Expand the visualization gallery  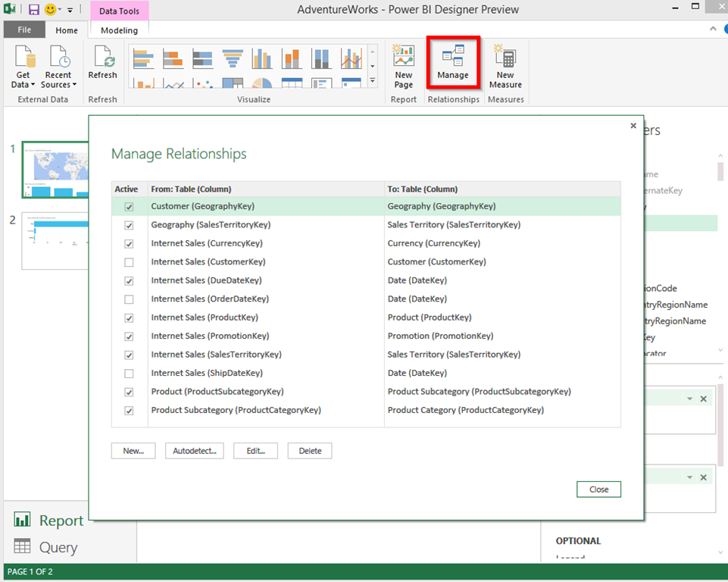click(373, 80)
